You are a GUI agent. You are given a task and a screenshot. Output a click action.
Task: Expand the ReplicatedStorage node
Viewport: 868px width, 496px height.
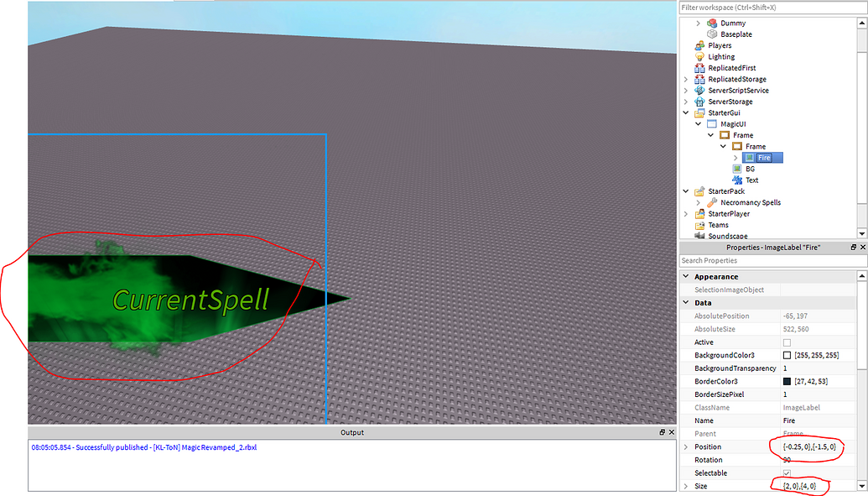[686, 79]
